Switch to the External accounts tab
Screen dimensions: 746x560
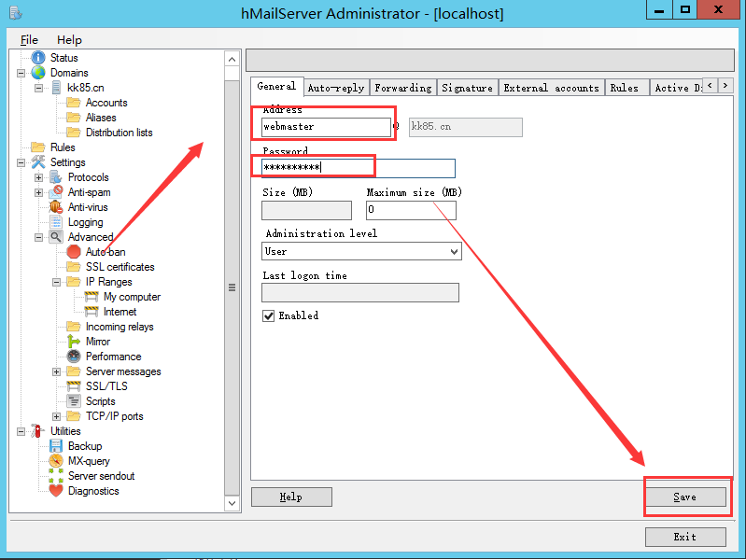coord(551,88)
